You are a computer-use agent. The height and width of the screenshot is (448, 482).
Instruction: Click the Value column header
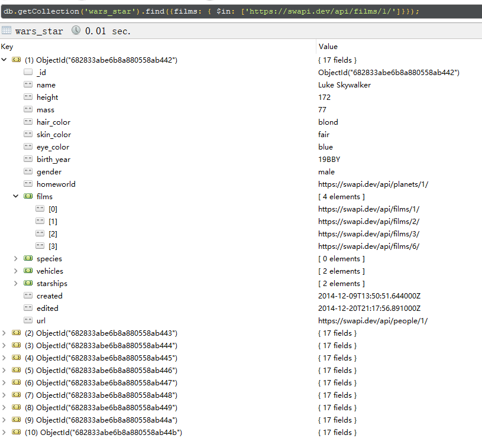coord(328,47)
